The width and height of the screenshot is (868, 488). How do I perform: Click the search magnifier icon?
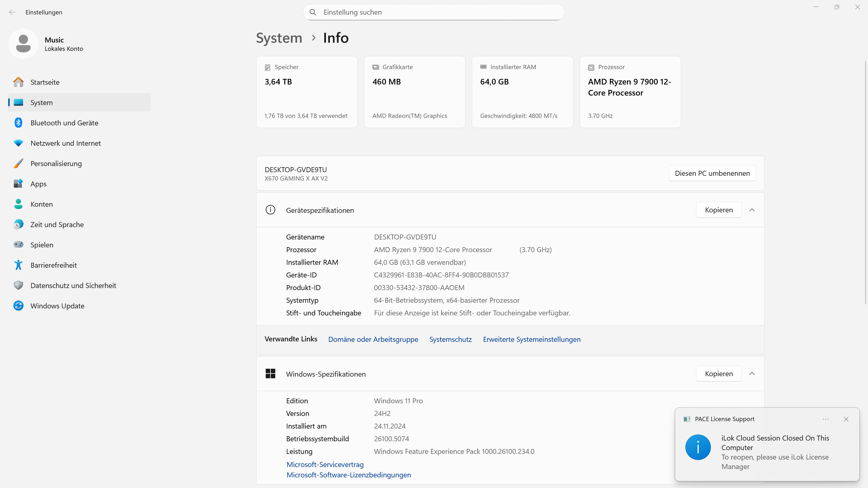313,12
